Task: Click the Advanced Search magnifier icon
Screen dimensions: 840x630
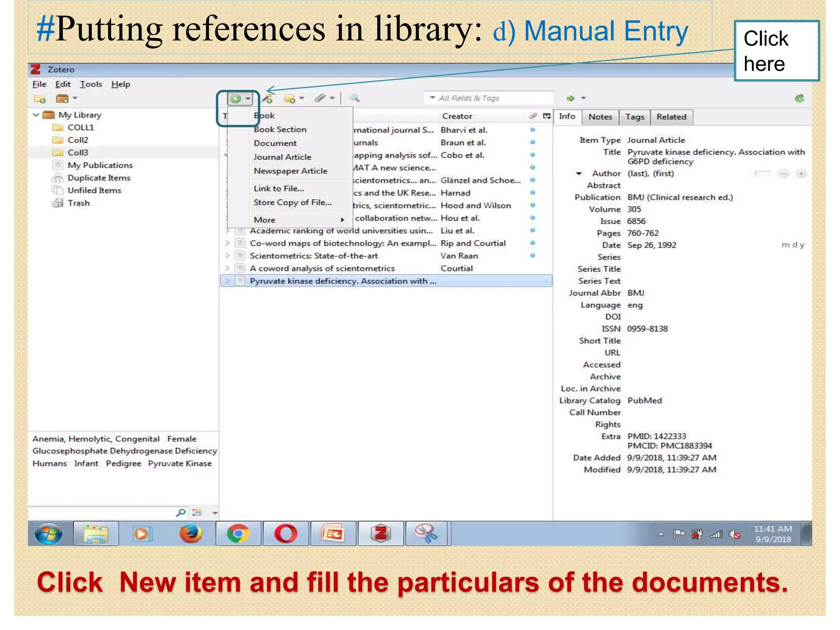Action: click(x=354, y=98)
